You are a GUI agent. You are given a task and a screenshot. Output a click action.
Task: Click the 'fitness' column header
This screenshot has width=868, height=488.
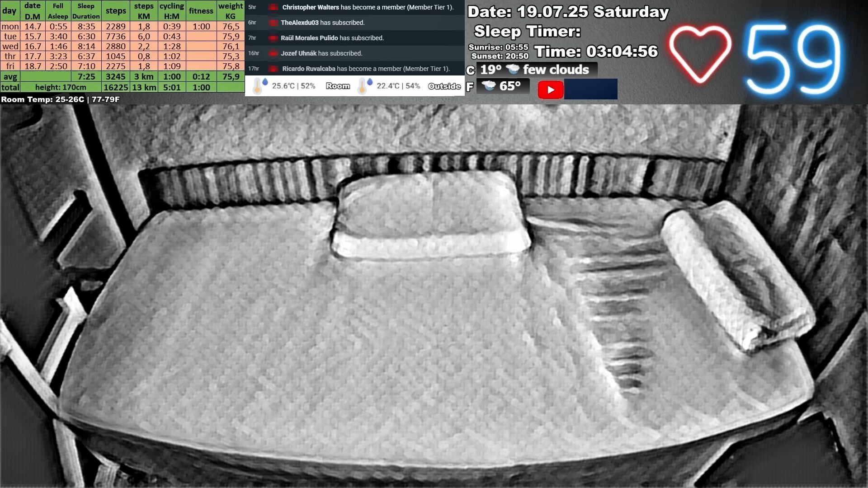(201, 11)
